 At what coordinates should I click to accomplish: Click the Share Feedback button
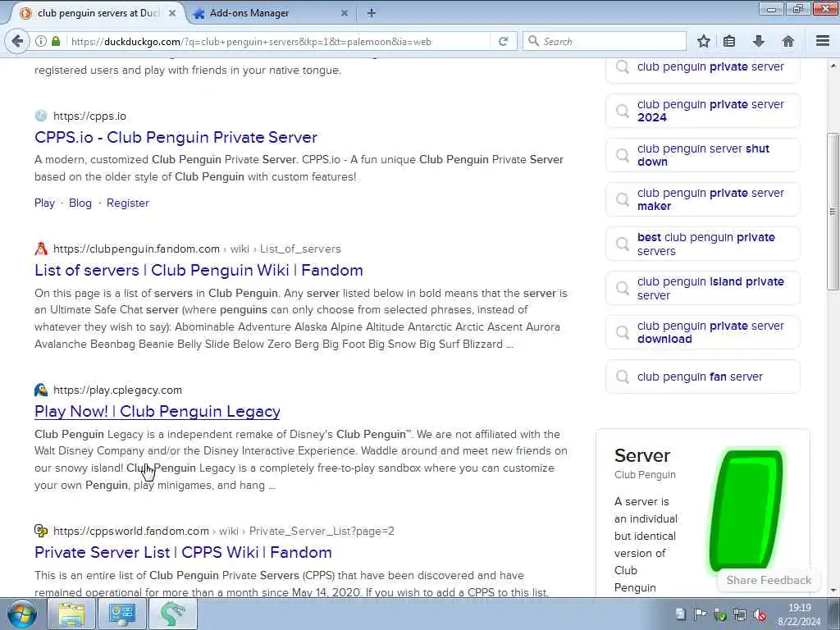click(769, 580)
